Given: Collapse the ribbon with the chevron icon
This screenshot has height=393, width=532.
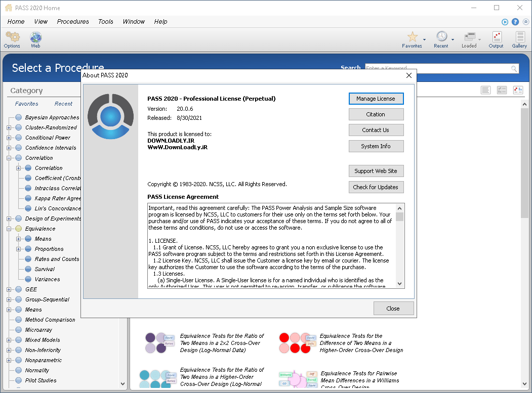Looking at the screenshot, I should coord(525,22).
